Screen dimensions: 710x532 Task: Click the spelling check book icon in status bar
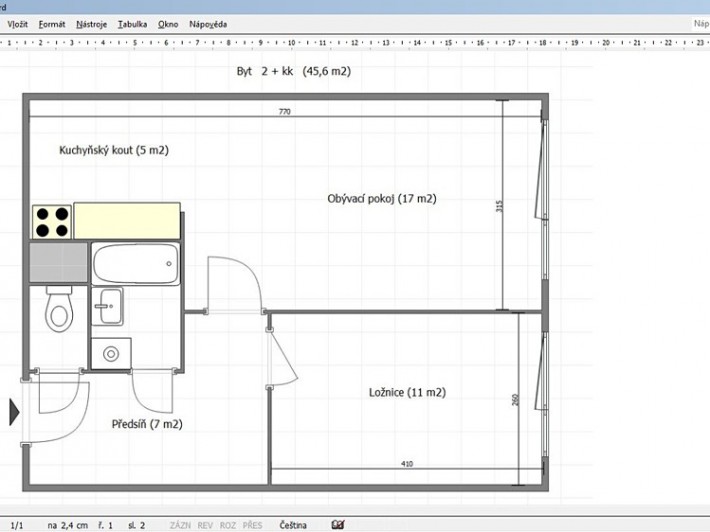[x=339, y=524]
